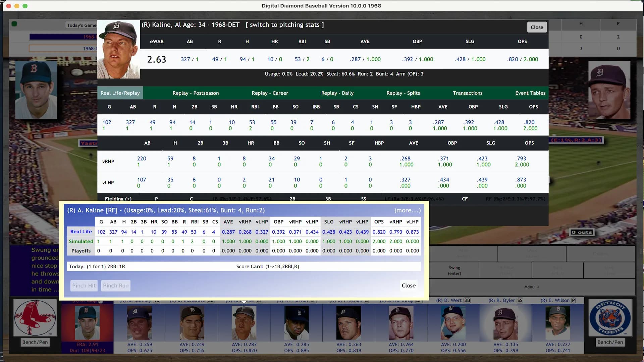Click the Simulated row label in popup
This screenshot has width=644, height=362.
(x=81, y=241)
